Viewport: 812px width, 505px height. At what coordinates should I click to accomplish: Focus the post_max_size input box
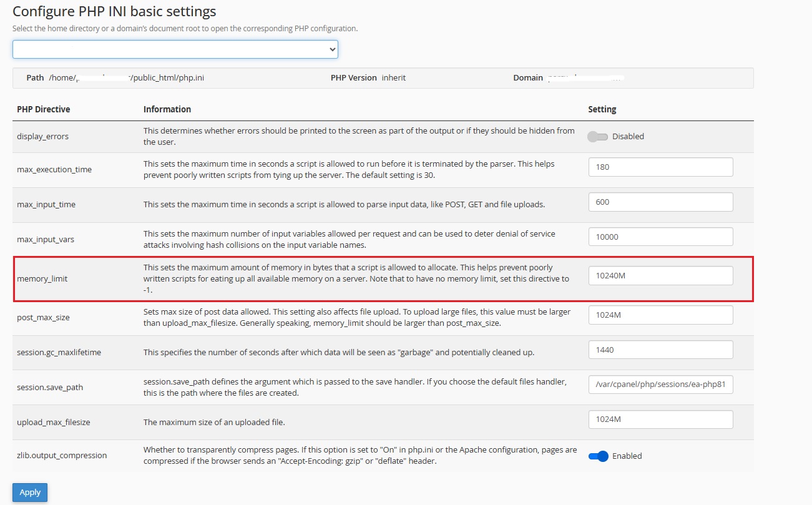661,315
